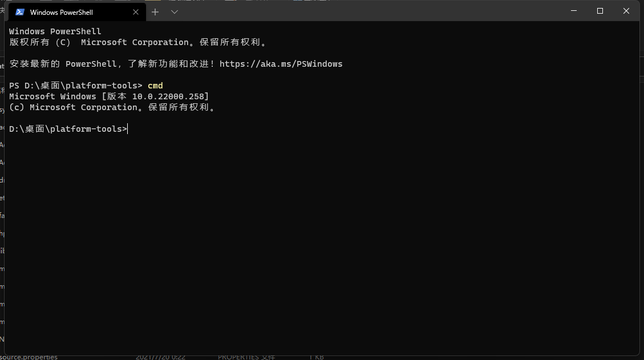Click the 'Windows PowerShell' header text line

click(x=55, y=31)
